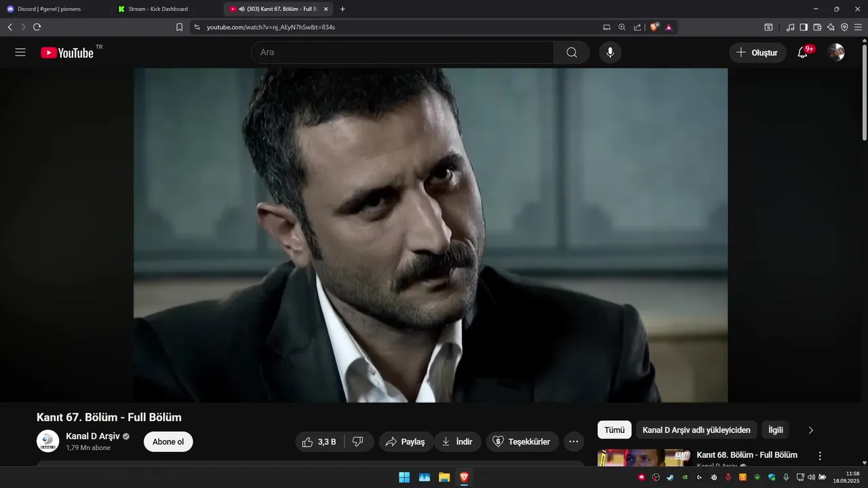Click the Oluştur create button

pyautogui.click(x=757, y=52)
